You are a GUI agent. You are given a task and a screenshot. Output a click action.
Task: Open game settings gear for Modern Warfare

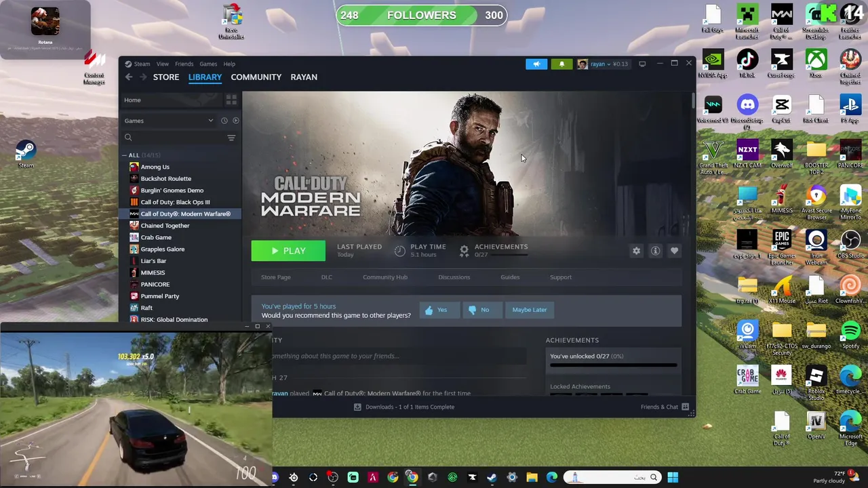[x=636, y=251]
